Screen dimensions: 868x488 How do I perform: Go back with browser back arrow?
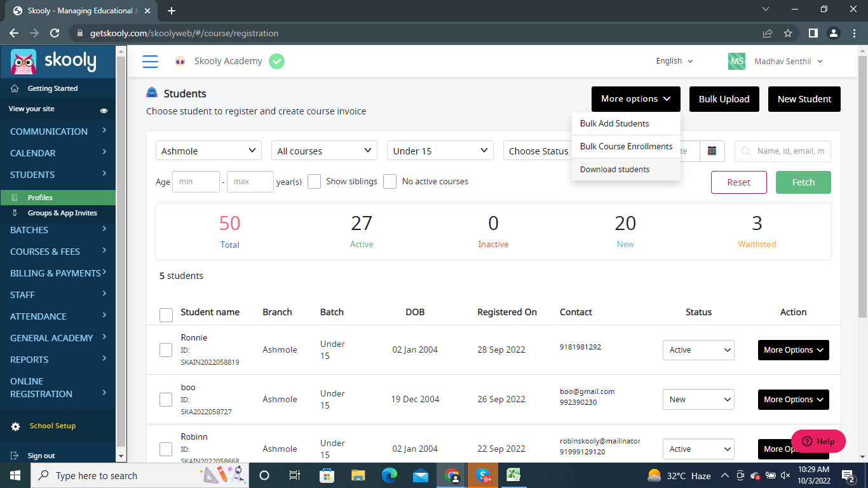[14, 33]
